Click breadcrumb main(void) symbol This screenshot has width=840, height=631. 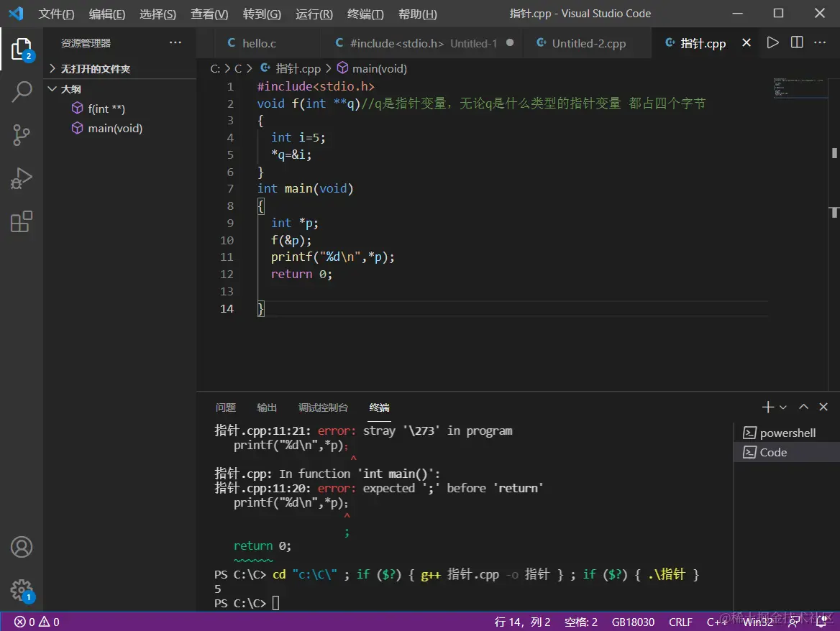coord(372,68)
